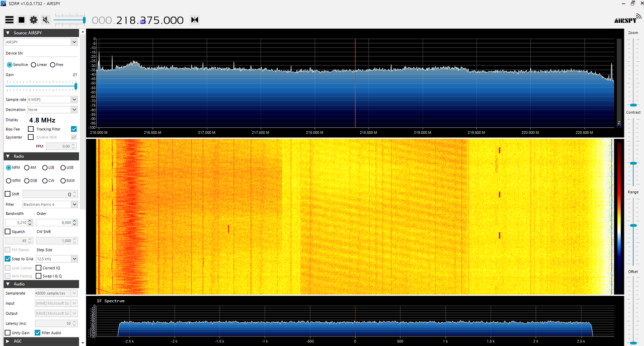Click the audio Latency value field
Screen dimensions: 644x346
point(56,323)
